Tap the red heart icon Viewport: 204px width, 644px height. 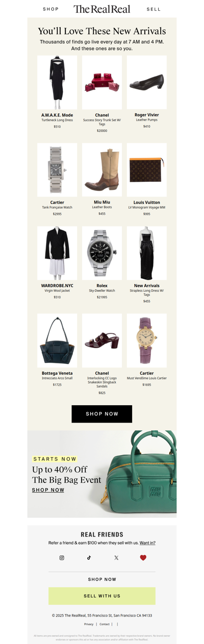pos(143,557)
